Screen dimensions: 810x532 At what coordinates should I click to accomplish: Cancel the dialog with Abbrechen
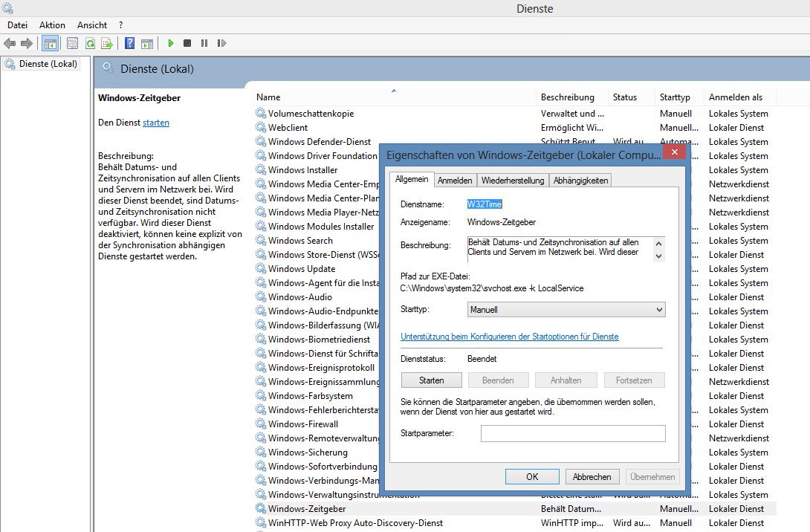coord(592,477)
